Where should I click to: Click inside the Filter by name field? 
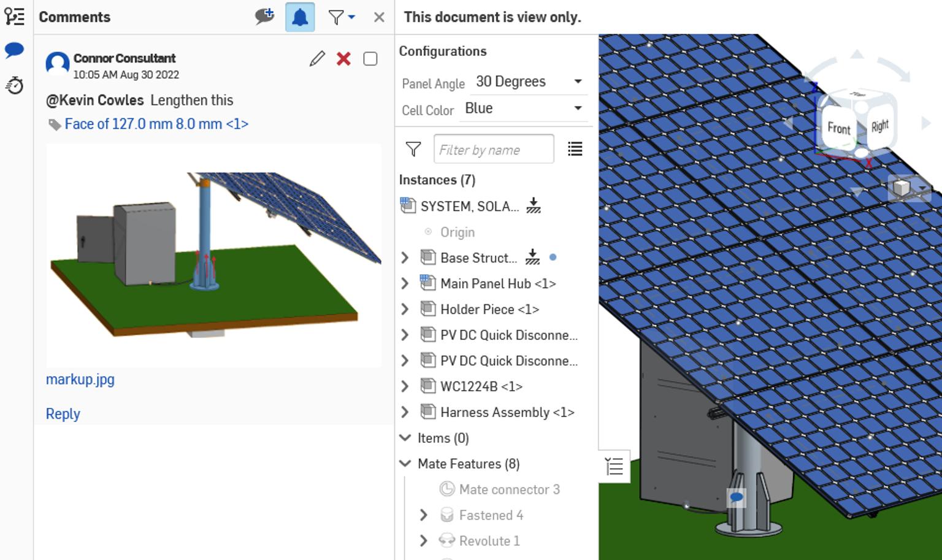(494, 148)
